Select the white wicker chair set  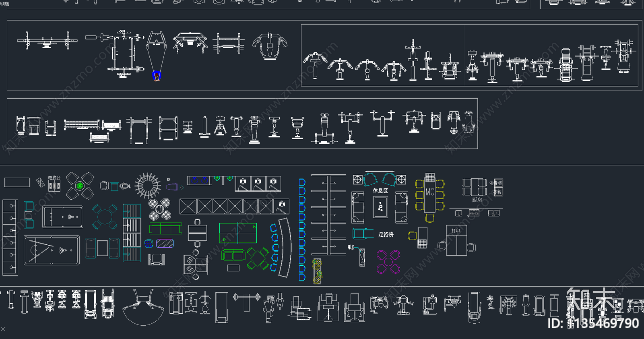(159, 209)
